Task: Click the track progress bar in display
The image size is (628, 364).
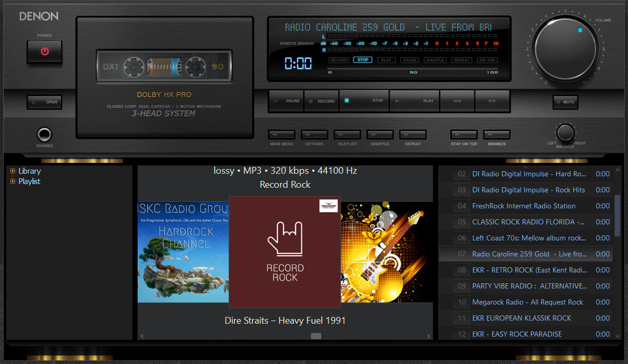Action: (x=413, y=68)
